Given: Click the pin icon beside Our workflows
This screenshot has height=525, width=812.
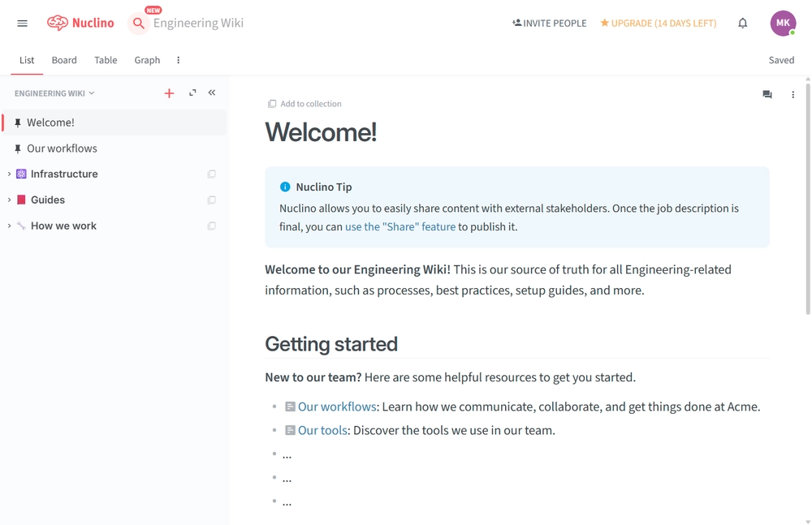Looking at the screenshot, I should (x=18, y=148).
